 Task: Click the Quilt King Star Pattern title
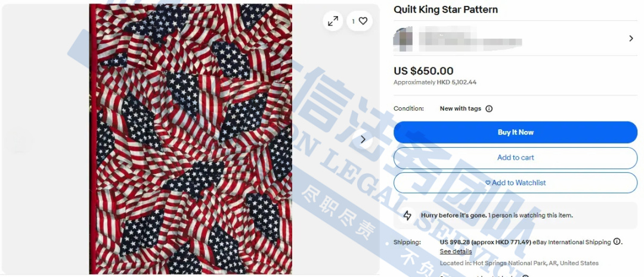445,10
